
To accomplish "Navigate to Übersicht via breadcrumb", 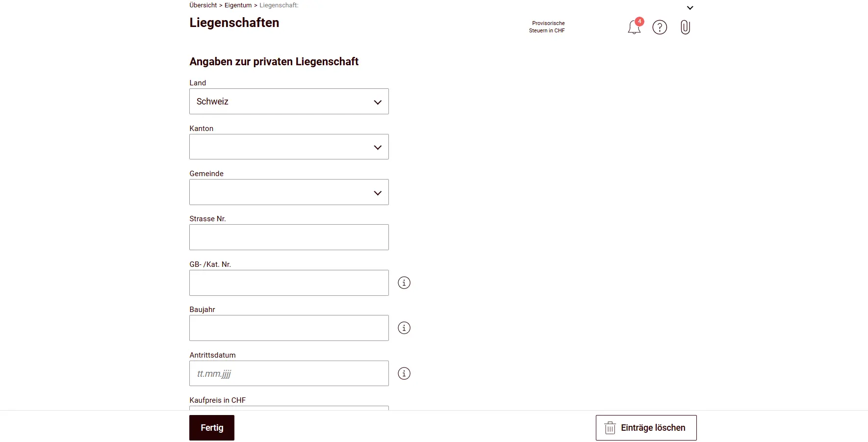I will click(x=203, y=5).
